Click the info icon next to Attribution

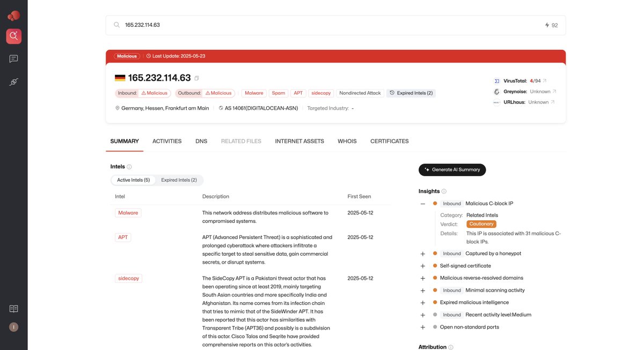click(x=451, y=347)
